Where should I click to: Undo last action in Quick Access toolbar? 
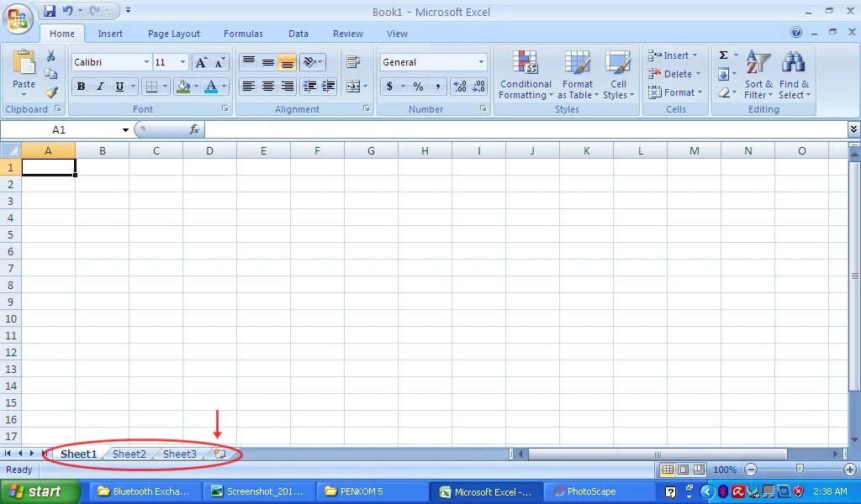pyautogui.click(x=67, y=10)
